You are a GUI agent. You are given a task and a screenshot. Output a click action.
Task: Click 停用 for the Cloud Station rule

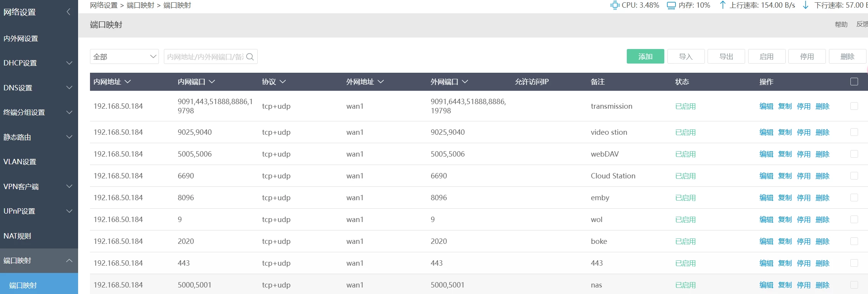(803, 176)
